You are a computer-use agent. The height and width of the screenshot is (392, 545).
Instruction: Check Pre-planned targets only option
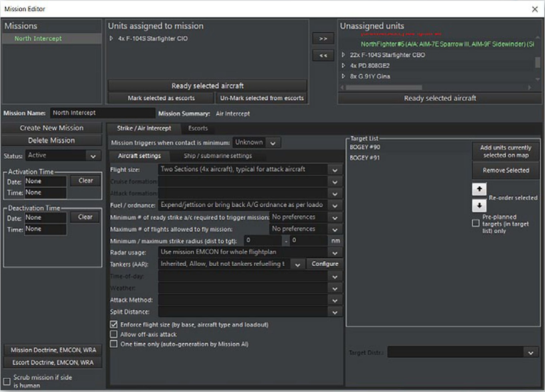475,223
